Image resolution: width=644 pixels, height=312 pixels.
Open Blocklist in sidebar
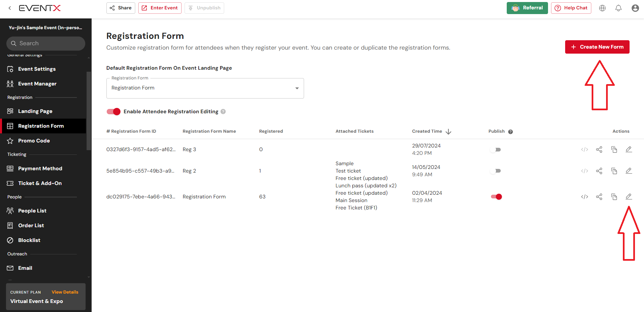coord(44,240)
